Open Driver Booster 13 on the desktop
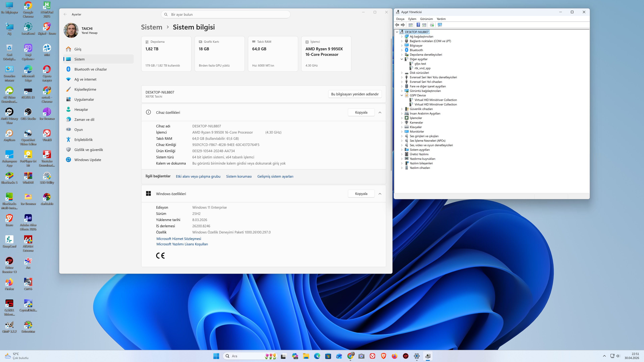Screen dimensions: 644x362 [9, 265]
